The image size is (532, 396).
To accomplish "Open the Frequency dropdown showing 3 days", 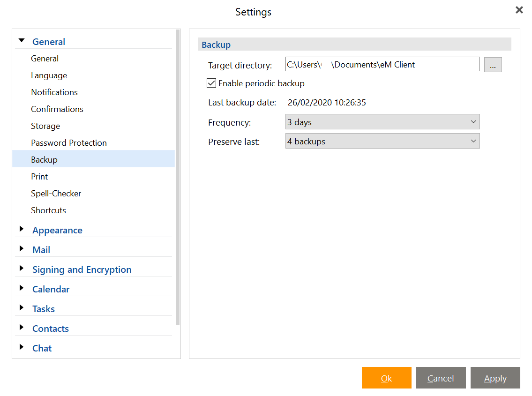I will pos(382,122).
